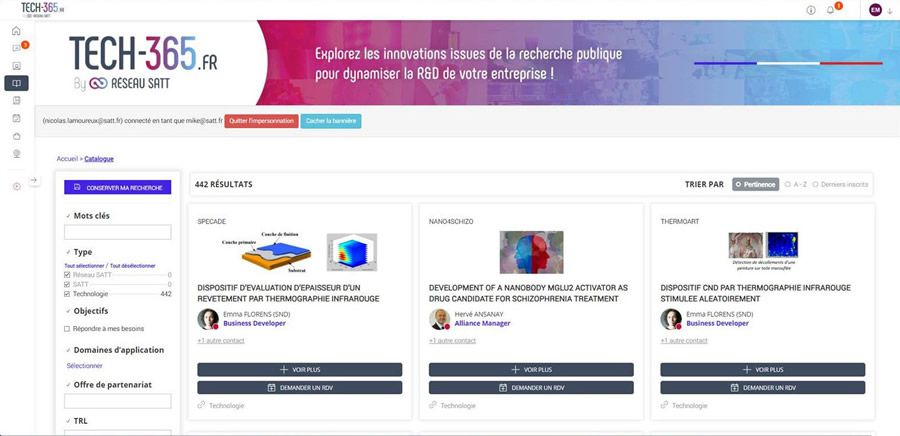Click the red circular play icon in sidebar
This screenshot has width=900, height=436.
coord(16,186)
